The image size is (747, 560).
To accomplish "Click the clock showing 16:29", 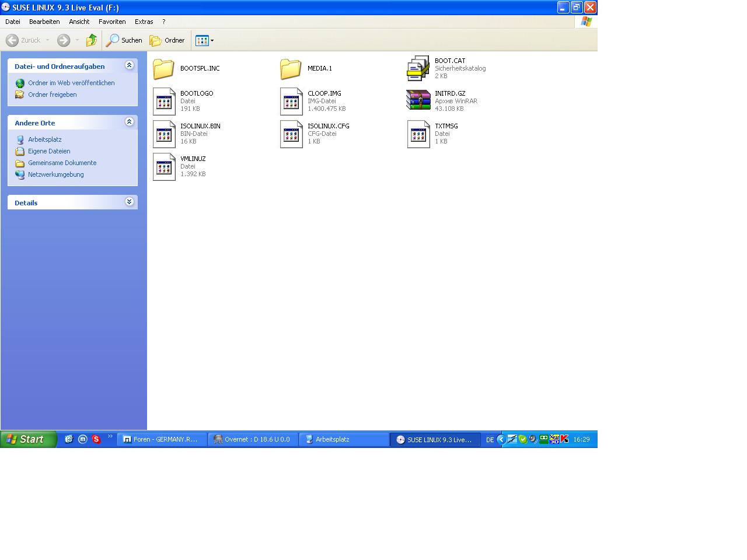I will (x=581, y=439).
